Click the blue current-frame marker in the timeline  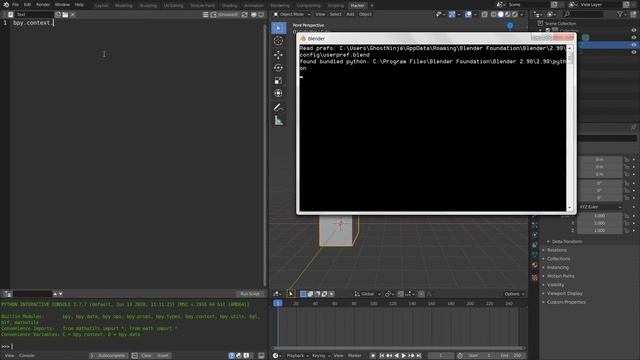[278, 303]
